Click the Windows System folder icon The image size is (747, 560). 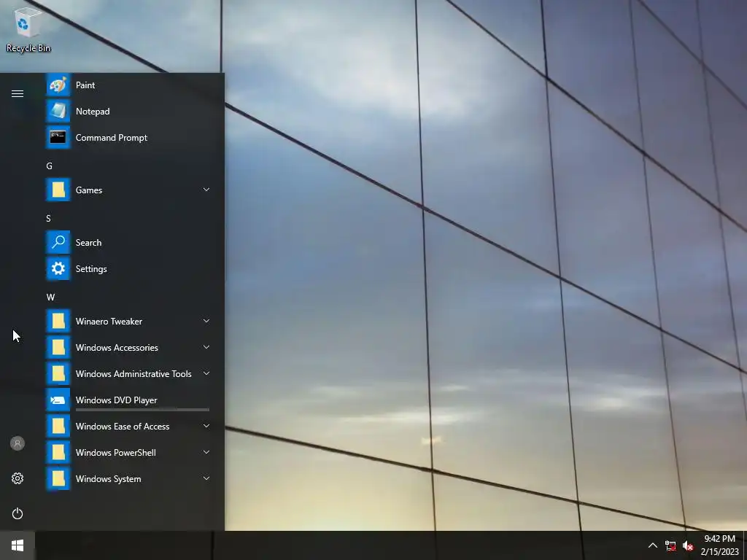coord(58,478)
